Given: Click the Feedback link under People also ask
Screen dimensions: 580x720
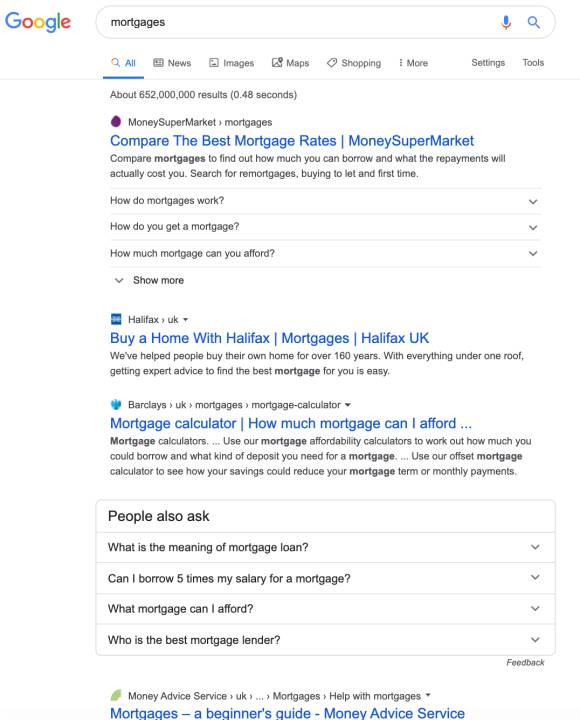Looking at the screenshot, I should (x=525, y=663).
